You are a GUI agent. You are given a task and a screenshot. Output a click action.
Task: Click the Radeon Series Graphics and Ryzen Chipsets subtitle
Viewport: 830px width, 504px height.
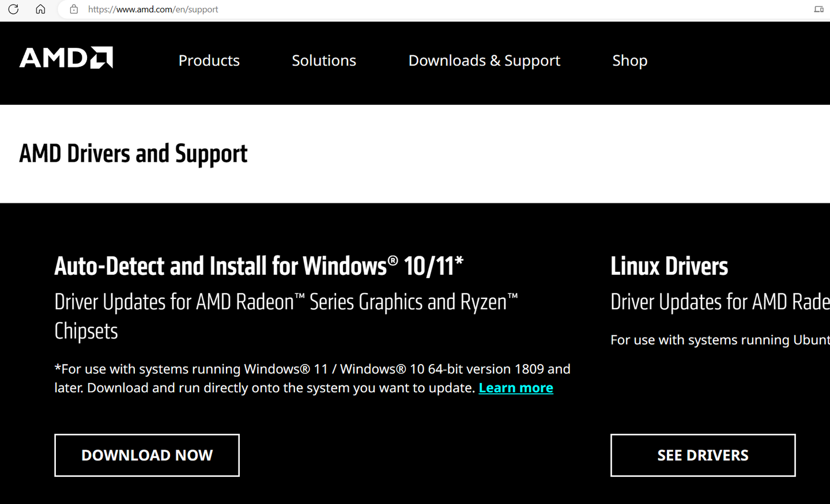286,316
